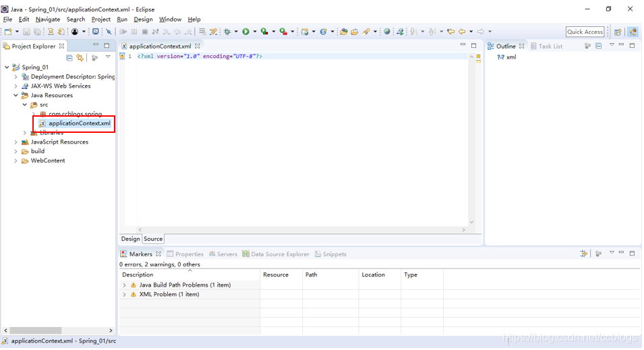Screen dimensions: 644x350
Task: Click Collapse All in Project Explorer
Action: 69,58
